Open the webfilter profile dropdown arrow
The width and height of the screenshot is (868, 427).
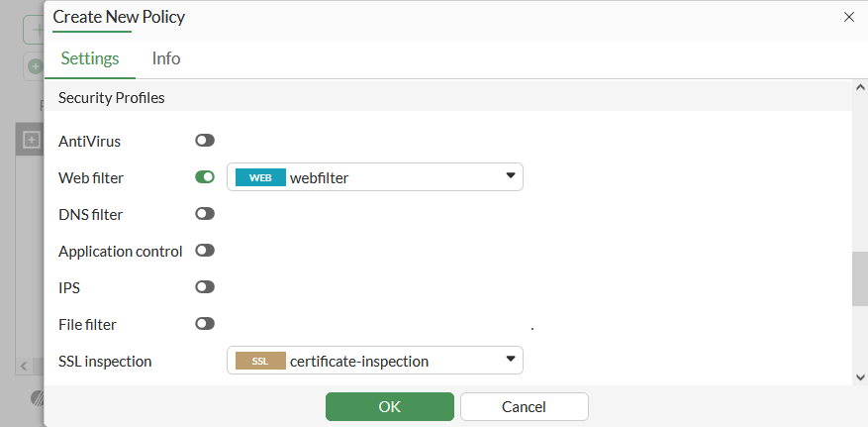click(511, 177)
